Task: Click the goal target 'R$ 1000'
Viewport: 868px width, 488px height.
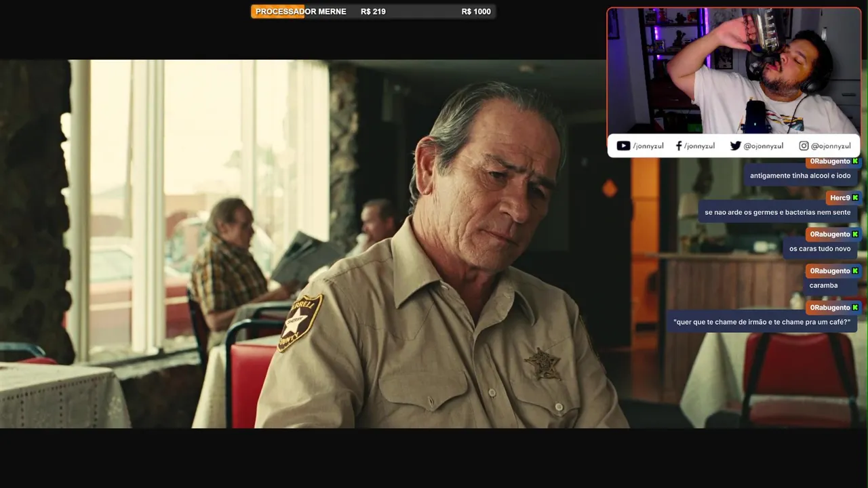Action: (x=476, y=12)
